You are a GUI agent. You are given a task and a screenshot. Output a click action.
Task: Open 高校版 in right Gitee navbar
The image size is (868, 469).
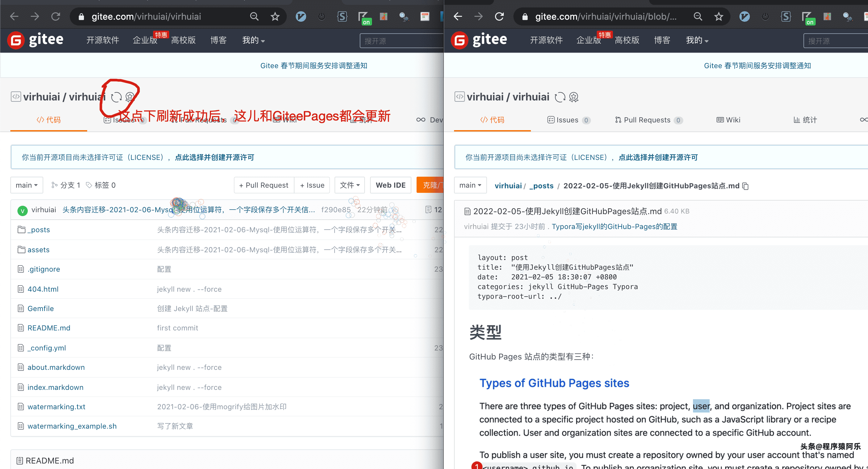click(627, 40)
